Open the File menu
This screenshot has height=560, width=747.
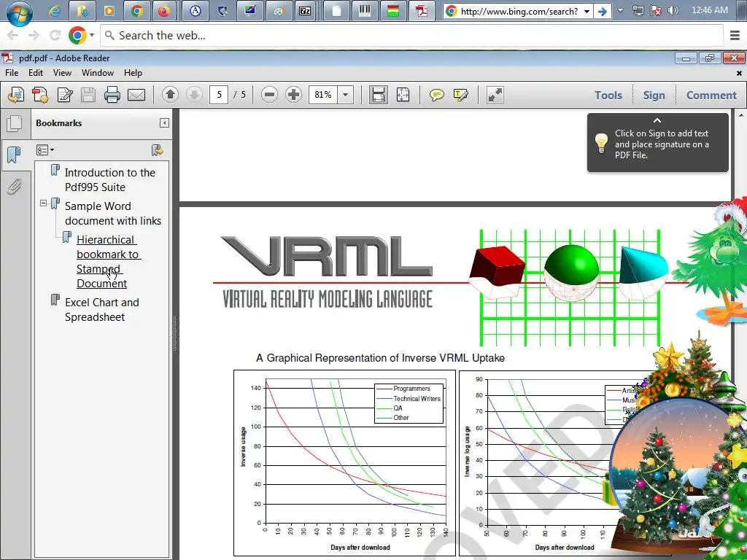[x=12, y=73]
